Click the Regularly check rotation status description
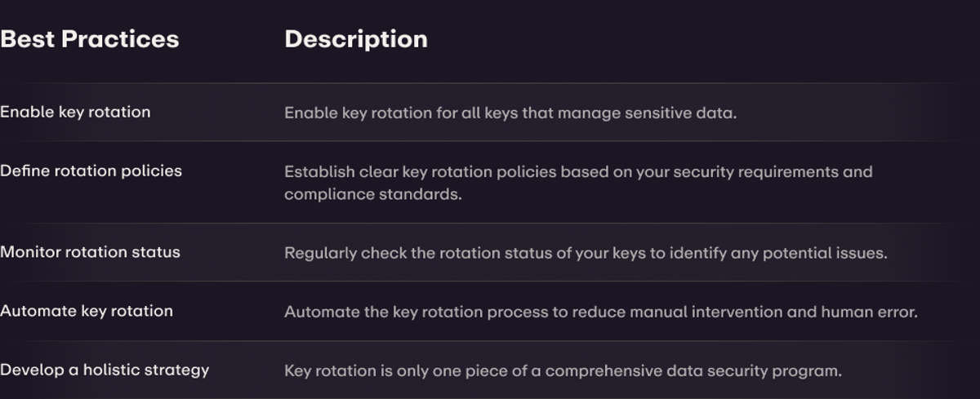980x399 pixels. (585, 253)
